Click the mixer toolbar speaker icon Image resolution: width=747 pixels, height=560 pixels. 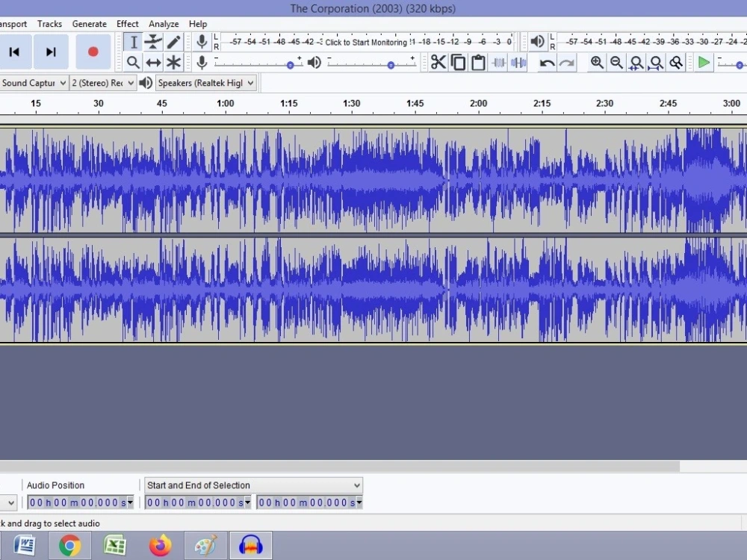314,63
